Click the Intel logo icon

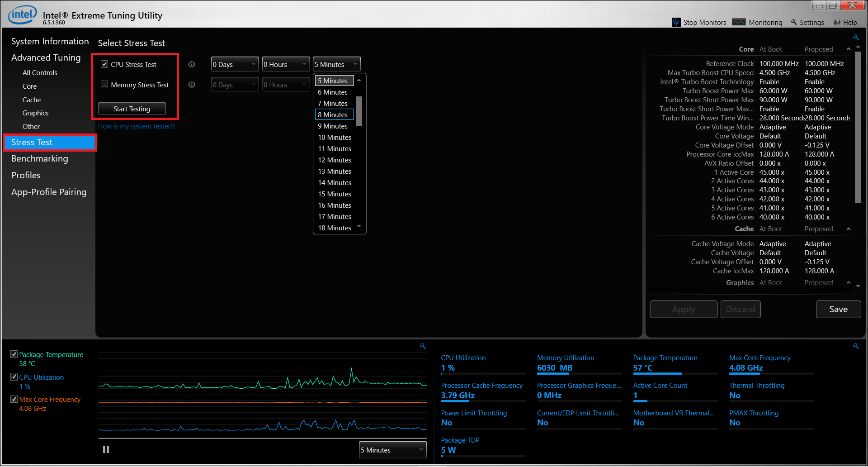click(22, 15)
